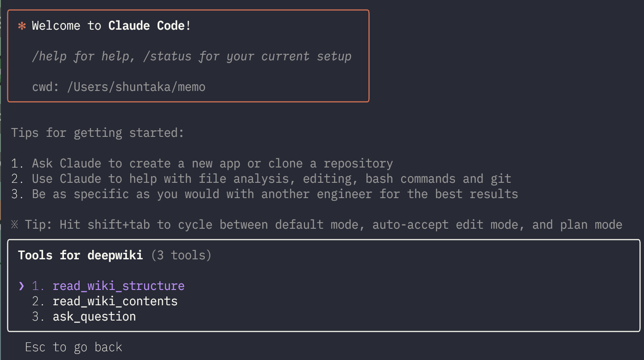Image resolution: width=644 pixels, height=360 pixels.
Task: Select the read_wiki_contents tool
Action: 115,302
